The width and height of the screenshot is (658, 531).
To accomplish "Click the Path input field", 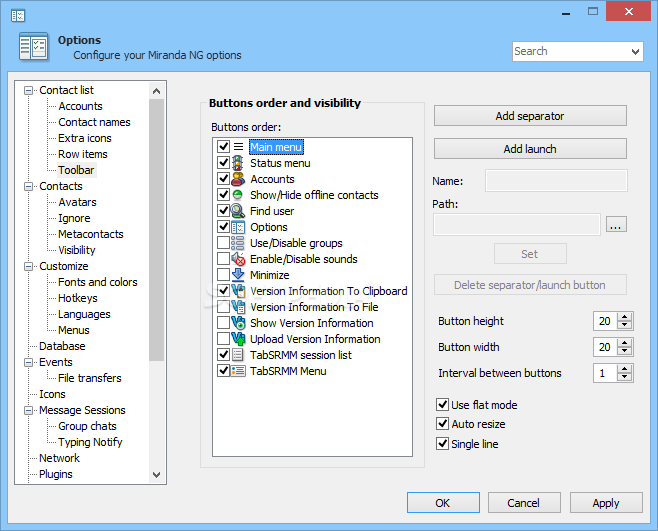I will tap(517, 224).
